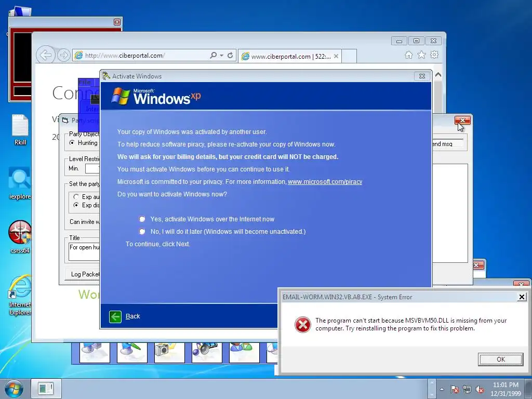Go forward in the Internet Explorer window
The width and height of the screenshot is (532, 399).
click(x=63, y=55)
